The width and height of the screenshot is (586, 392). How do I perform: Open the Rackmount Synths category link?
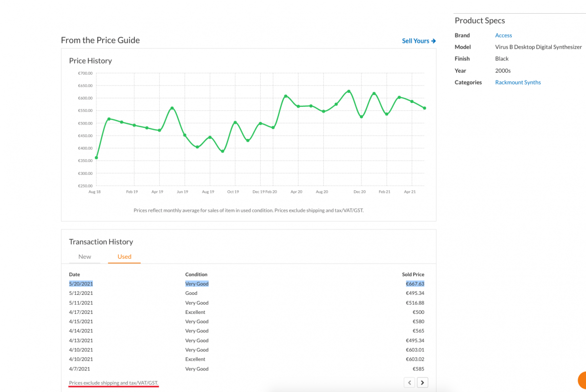(x=518, y=83)
